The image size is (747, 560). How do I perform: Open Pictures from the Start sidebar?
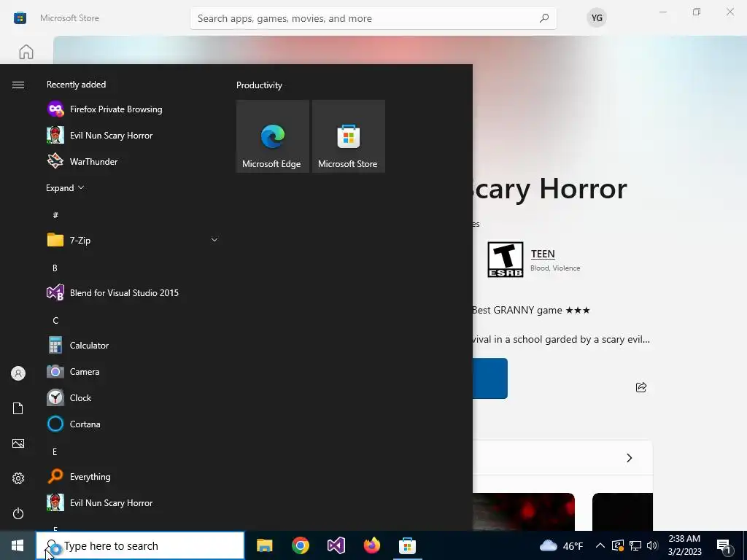point(18,443)
